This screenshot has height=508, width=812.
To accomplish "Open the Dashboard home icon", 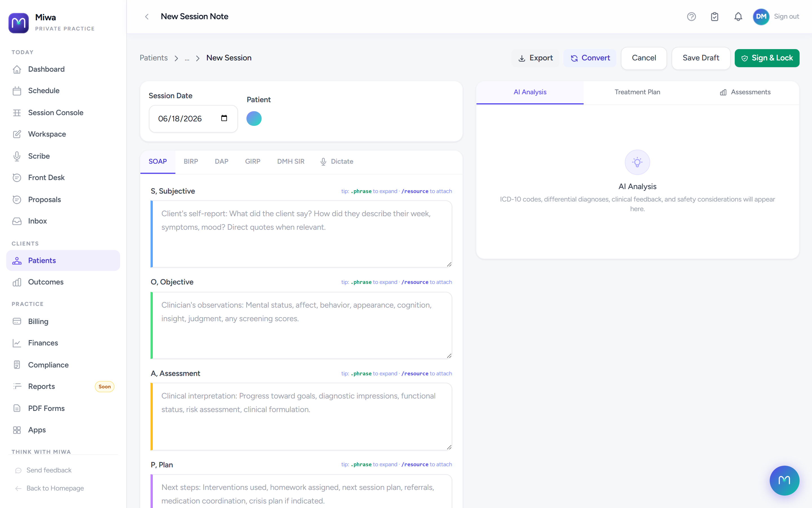I will pyautogui.click(x=17, y=69).
